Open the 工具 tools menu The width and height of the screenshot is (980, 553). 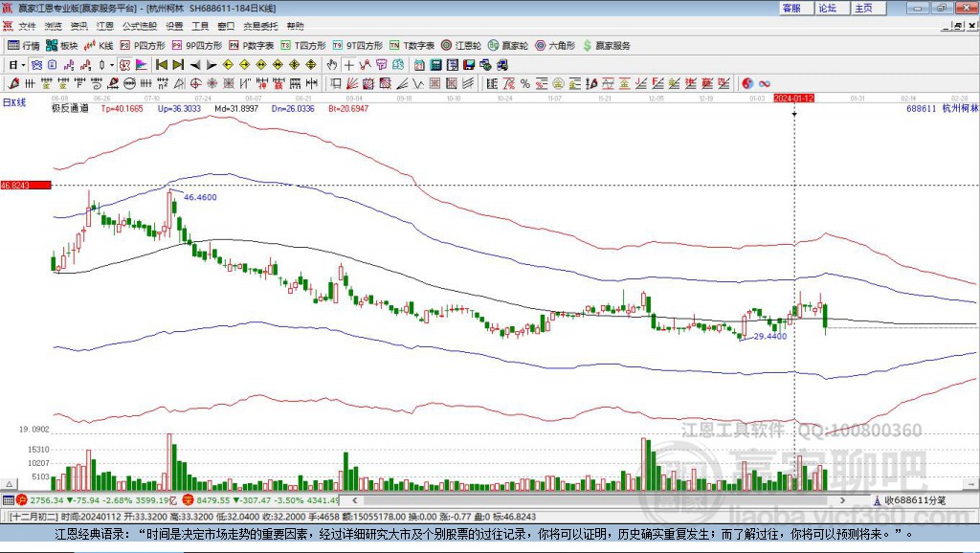point(200,26)
